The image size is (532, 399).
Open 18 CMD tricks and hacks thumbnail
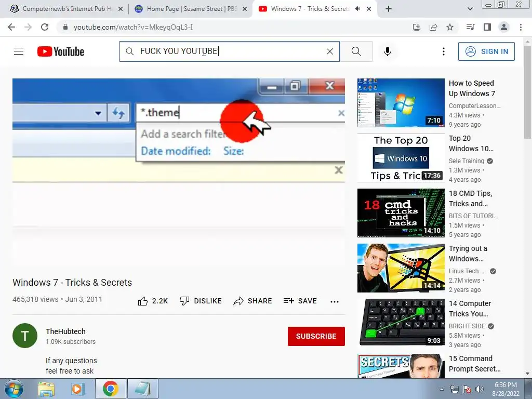tap(401, 212)
